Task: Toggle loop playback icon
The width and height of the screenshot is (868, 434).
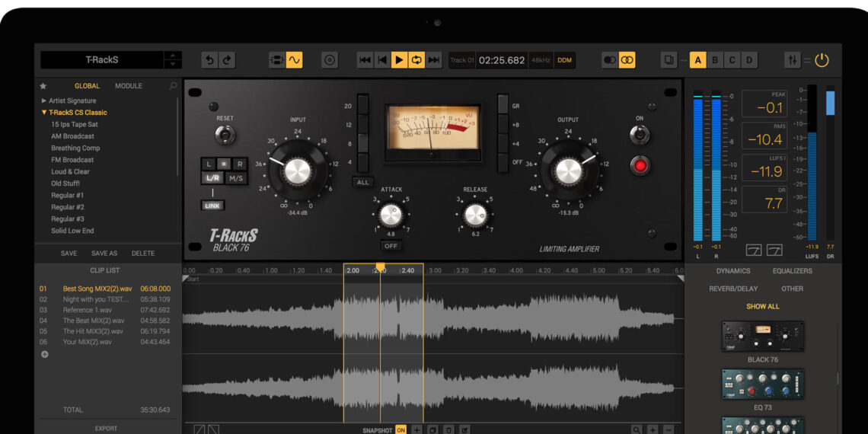Action: 416,60
